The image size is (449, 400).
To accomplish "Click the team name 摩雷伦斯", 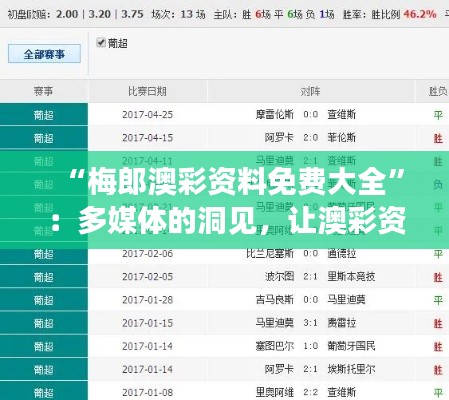I will pyautogui.click(x=275, y=115).
